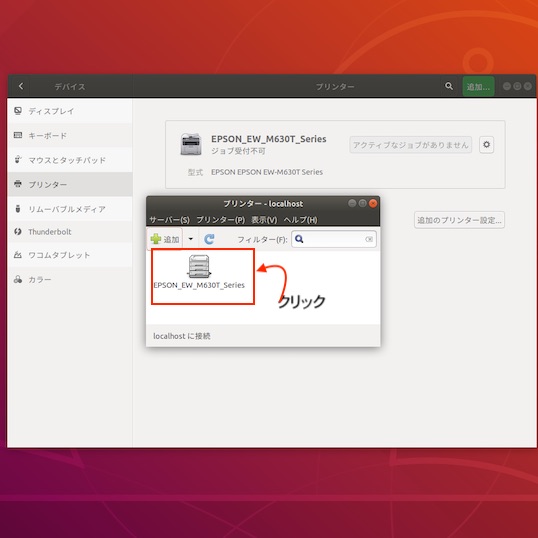The image size is (538, 538).
Task: Click the magnifier icon inside filter box
Action: [x=299, y=239]
